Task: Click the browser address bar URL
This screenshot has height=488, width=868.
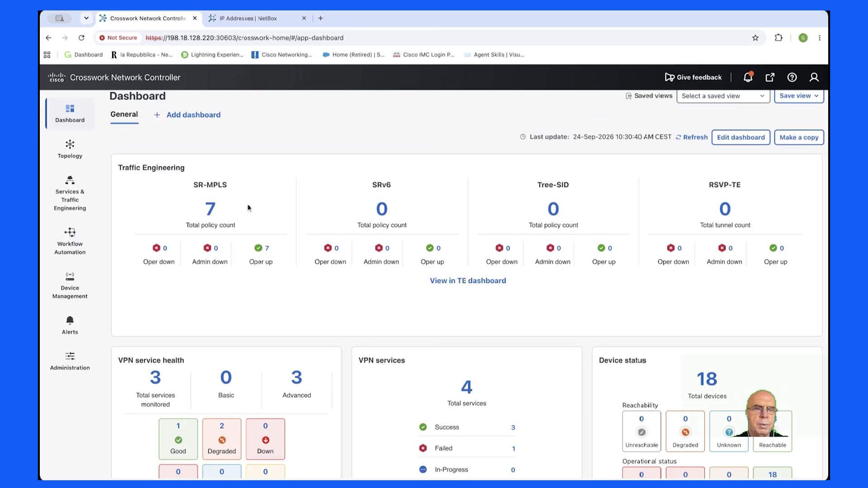Action: [x=245, y=38]
